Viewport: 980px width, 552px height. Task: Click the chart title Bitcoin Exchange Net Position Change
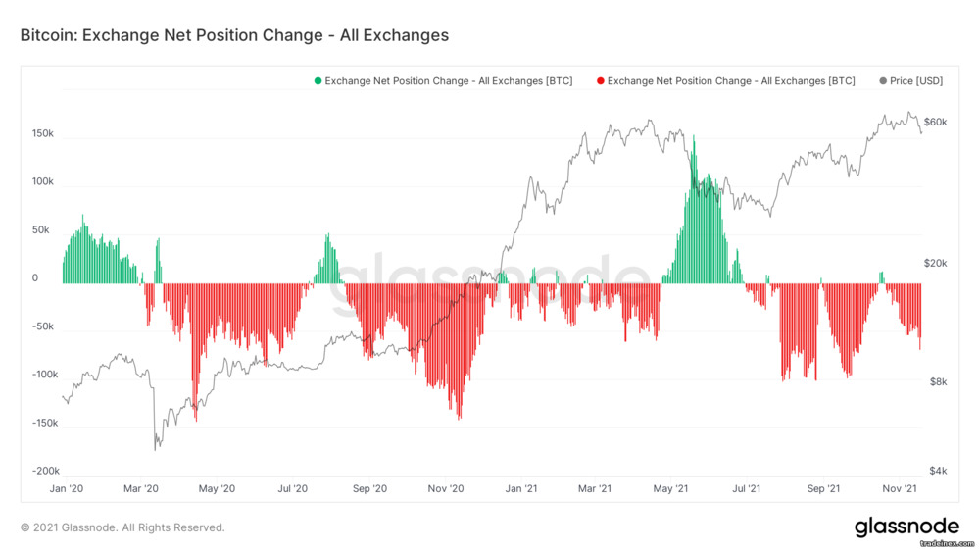click(234, 35)
